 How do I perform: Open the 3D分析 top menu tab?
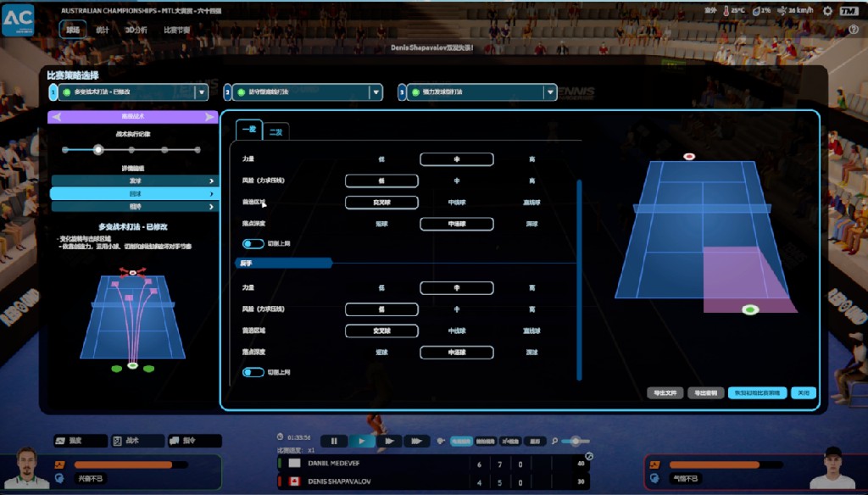click(136, 30)
